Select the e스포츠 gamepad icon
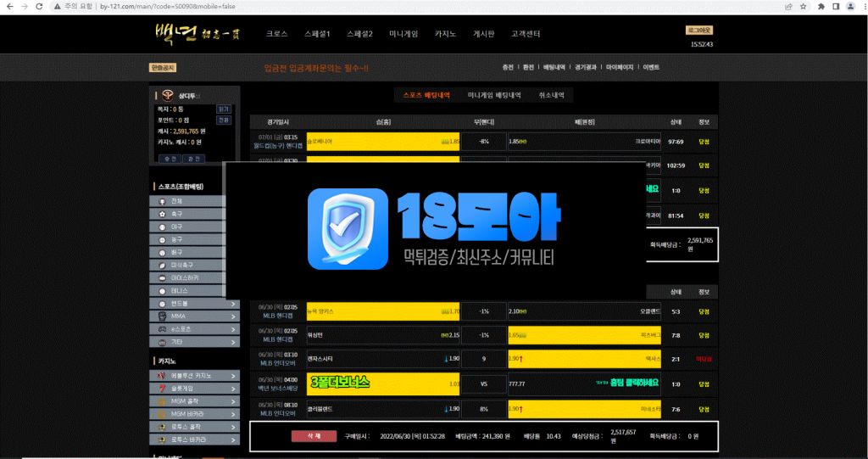Screen dimensions: 868x459 click(x=162, y=329)
